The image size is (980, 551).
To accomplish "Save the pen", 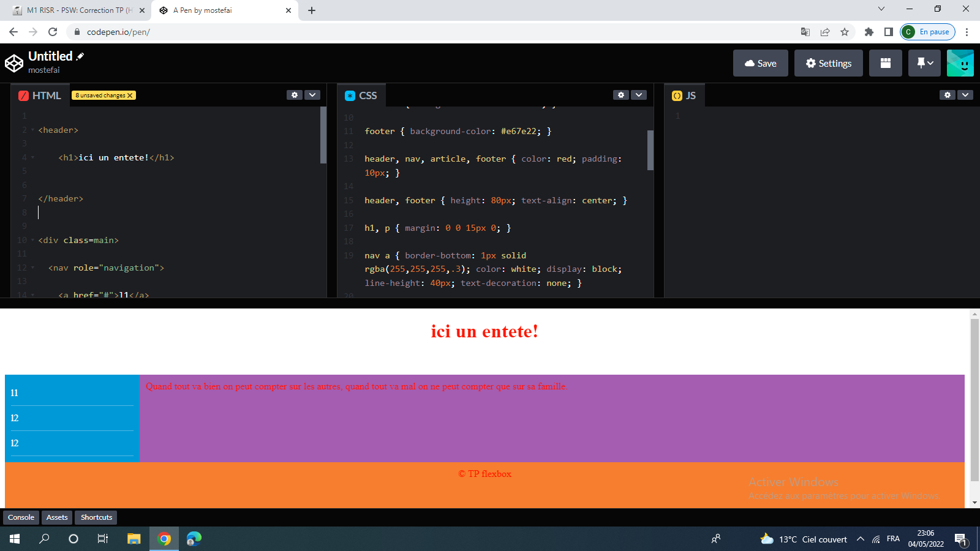I will (x=760, y=63).
